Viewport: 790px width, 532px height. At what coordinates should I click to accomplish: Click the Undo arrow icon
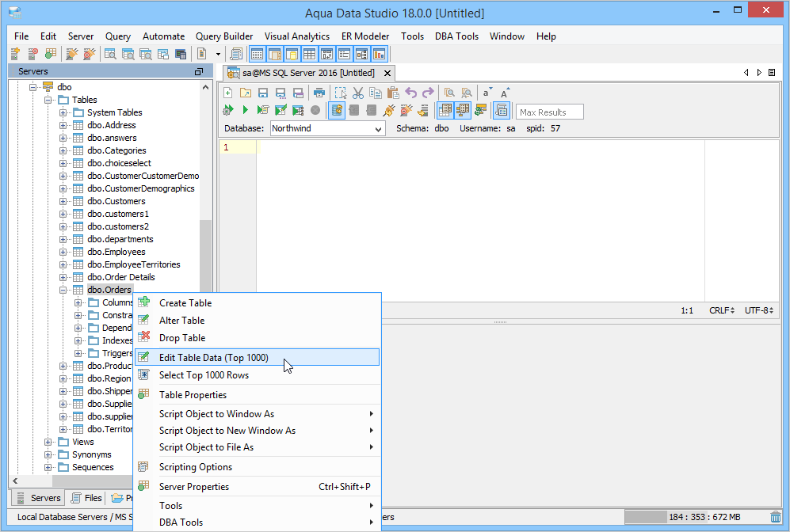410,93
